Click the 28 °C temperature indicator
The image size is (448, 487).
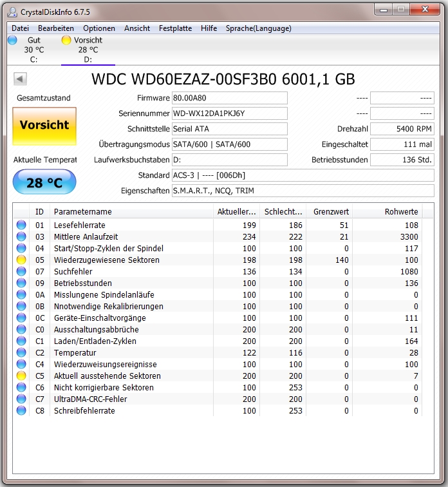click(x=44, y=182)
